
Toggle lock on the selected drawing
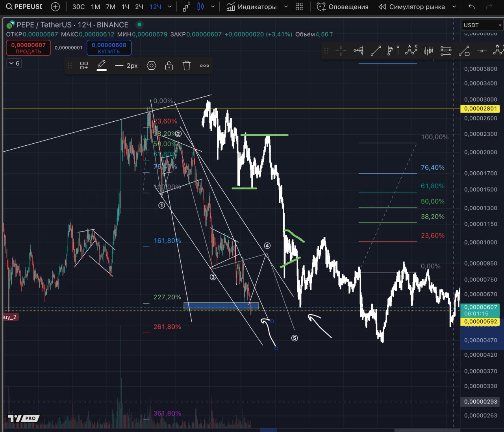point(169,66)
